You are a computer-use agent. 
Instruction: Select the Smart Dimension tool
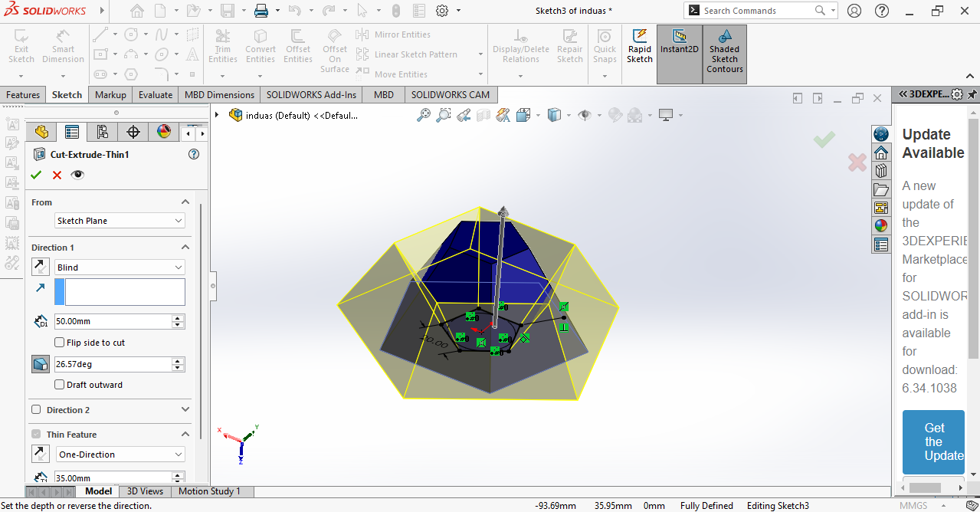[63, 47]
